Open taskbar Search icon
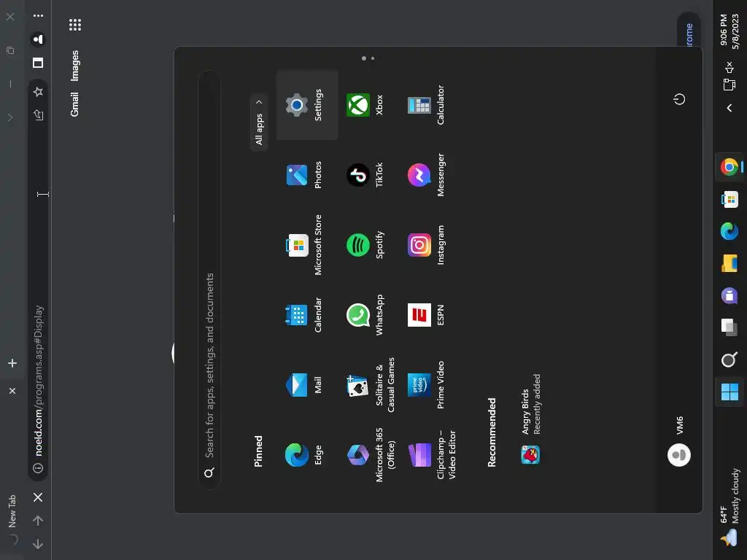Viewport: 747px width, 560px height. [729, 359]
